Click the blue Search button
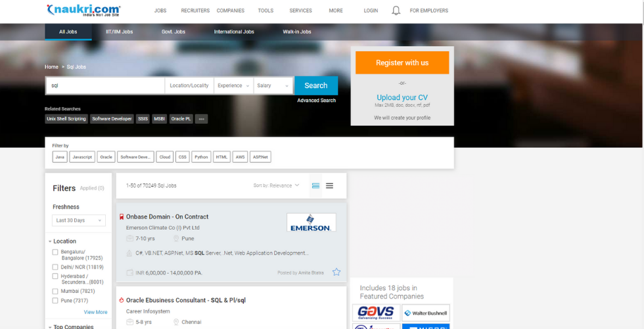 (316, 86)
